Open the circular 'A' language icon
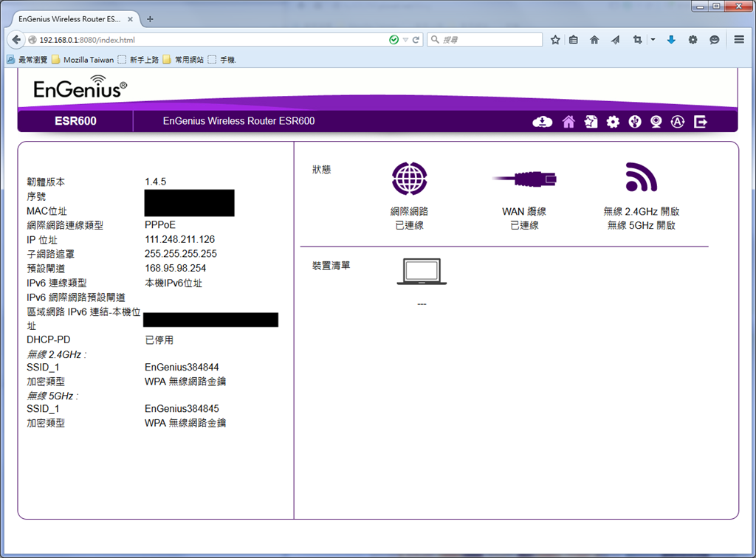 [678, 122]
